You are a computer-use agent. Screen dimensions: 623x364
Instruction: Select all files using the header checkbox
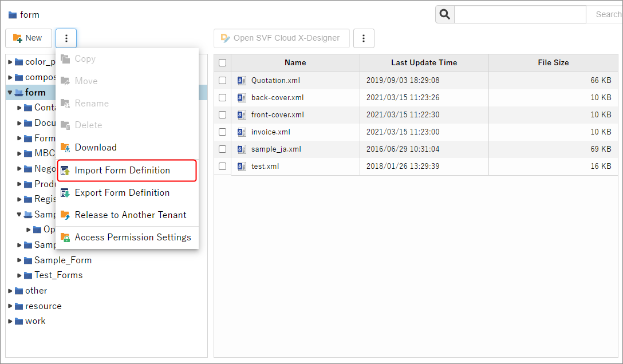(222, 62)
